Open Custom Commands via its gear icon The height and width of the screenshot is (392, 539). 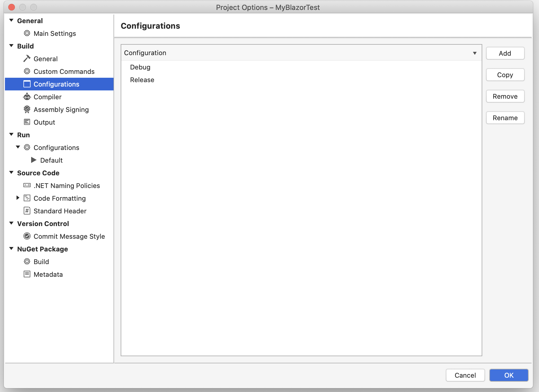point(27,71)
